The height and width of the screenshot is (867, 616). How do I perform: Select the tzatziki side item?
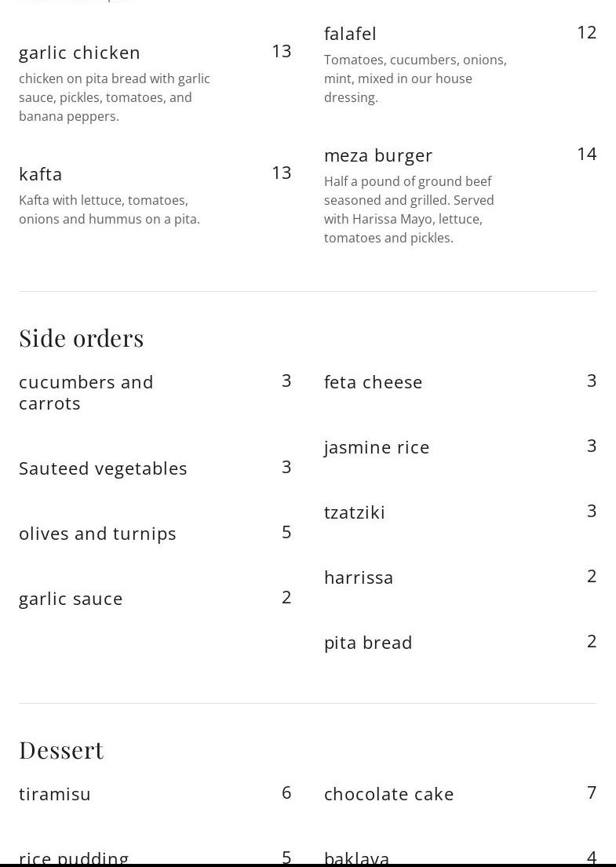pos(355,512)
